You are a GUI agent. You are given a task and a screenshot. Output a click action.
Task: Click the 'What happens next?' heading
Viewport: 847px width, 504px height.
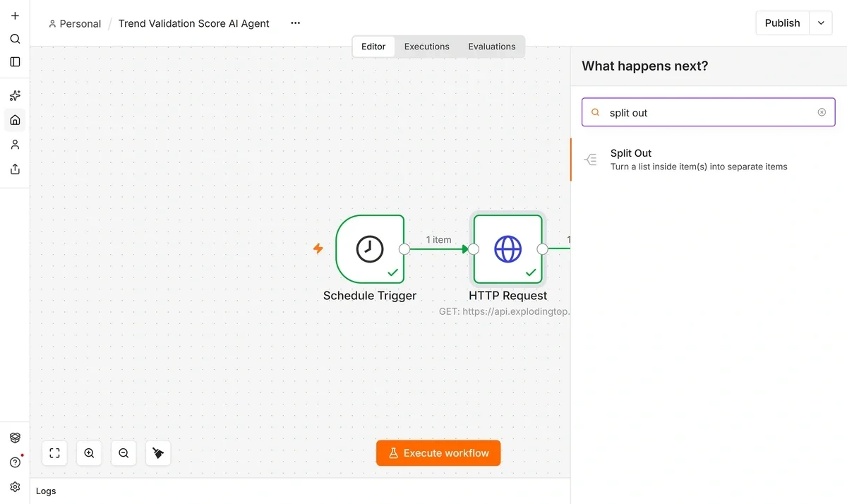click(644, 66)
